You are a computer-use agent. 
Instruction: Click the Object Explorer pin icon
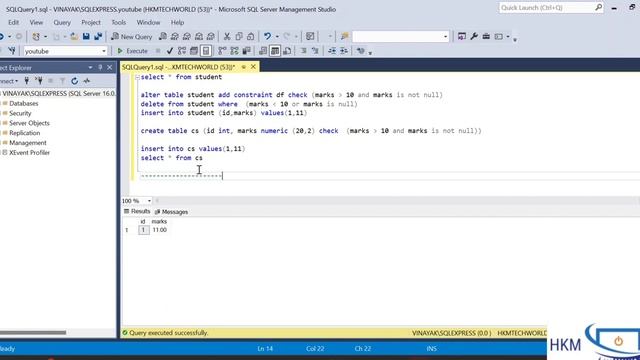(x=100, y=67)
